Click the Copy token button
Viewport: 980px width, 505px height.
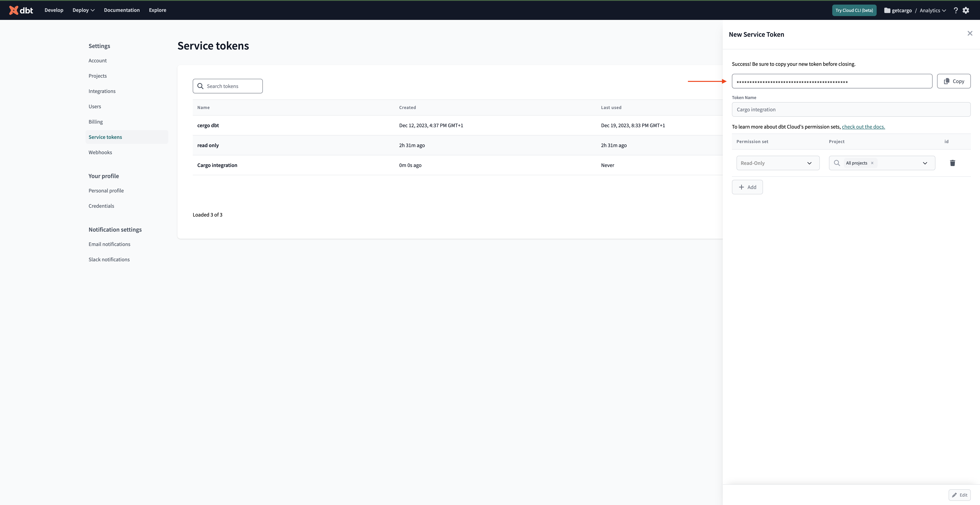coord(954,81)
